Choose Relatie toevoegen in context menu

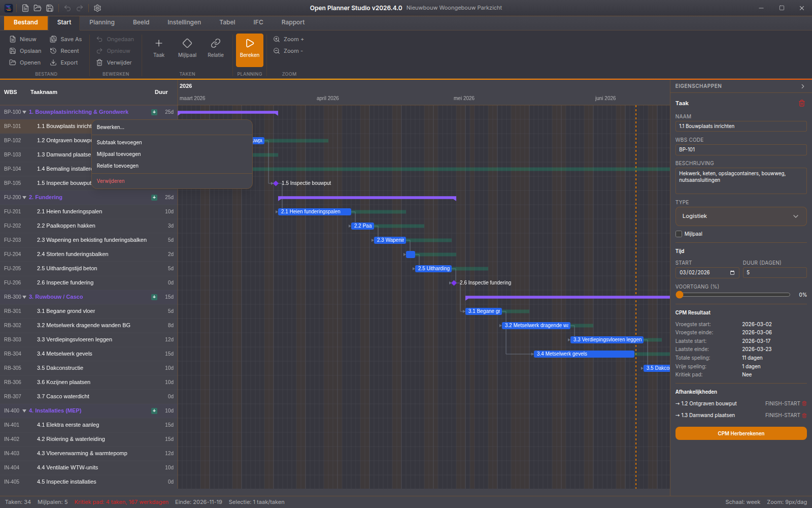click(172, 166)
